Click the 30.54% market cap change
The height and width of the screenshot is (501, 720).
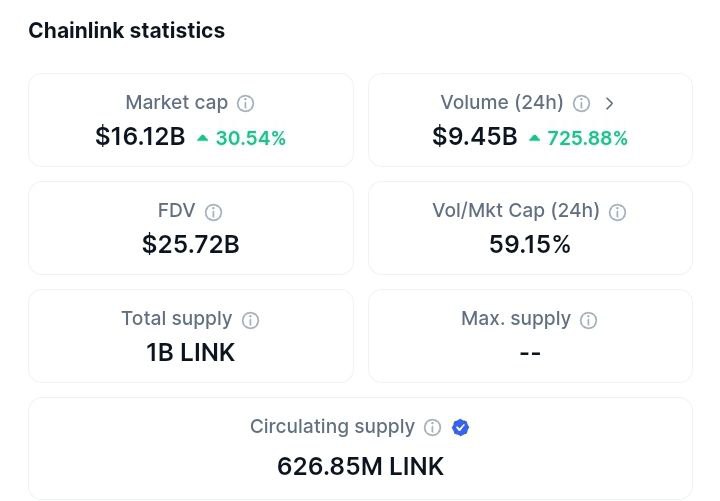click(251, 138)
